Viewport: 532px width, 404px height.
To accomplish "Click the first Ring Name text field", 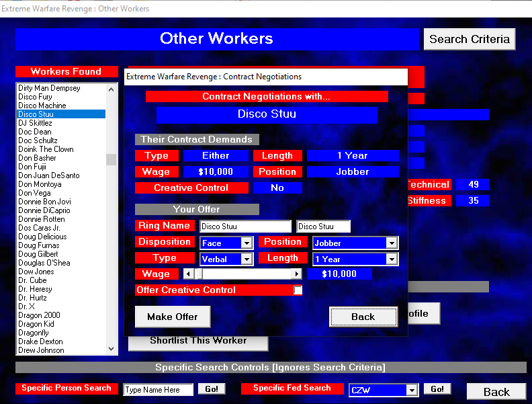I will pyautogui.click(x=245, y=227).
